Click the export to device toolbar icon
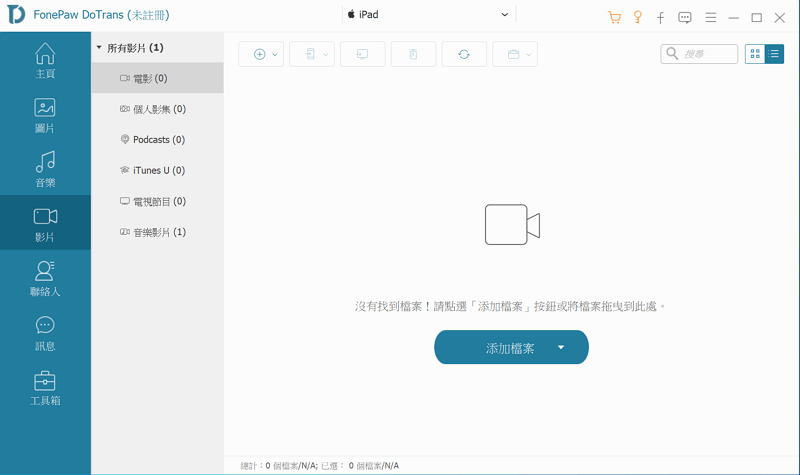This screenshot has width=800, height=475. 310,54
